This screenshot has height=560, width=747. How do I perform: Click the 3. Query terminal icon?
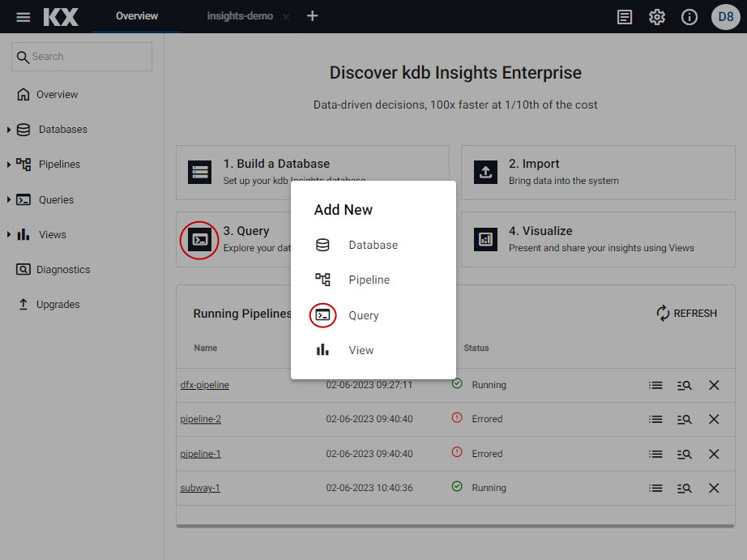click(199, 240)
